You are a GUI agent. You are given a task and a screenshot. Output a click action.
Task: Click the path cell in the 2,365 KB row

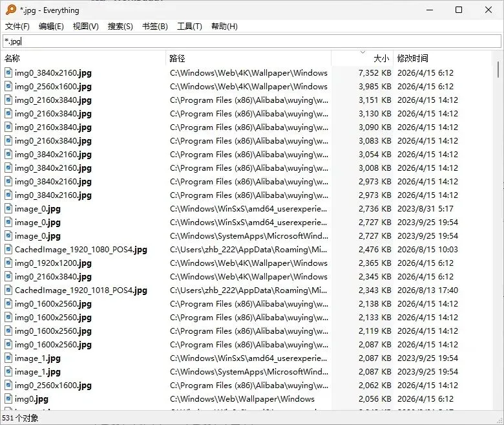pyautogui.click(x=249, y=263)
